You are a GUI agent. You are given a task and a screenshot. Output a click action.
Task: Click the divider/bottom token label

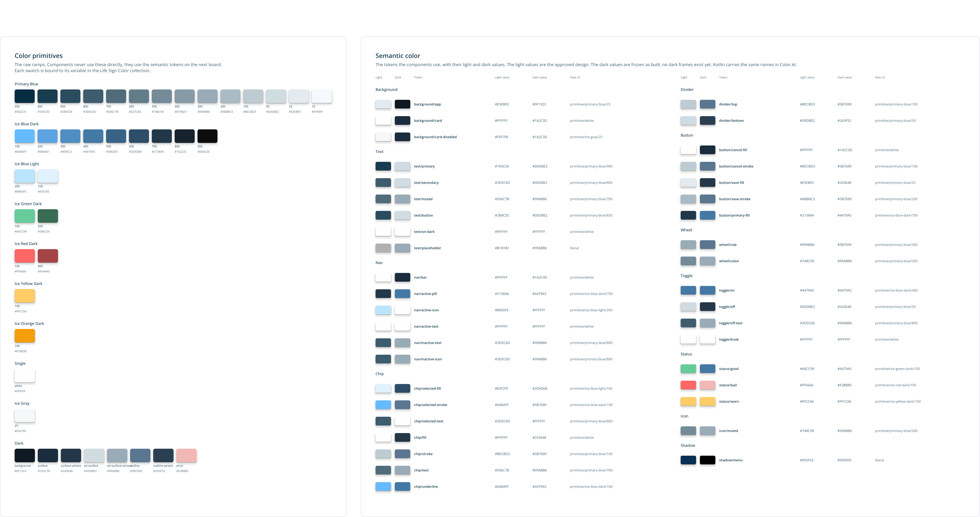coord(731,120)
